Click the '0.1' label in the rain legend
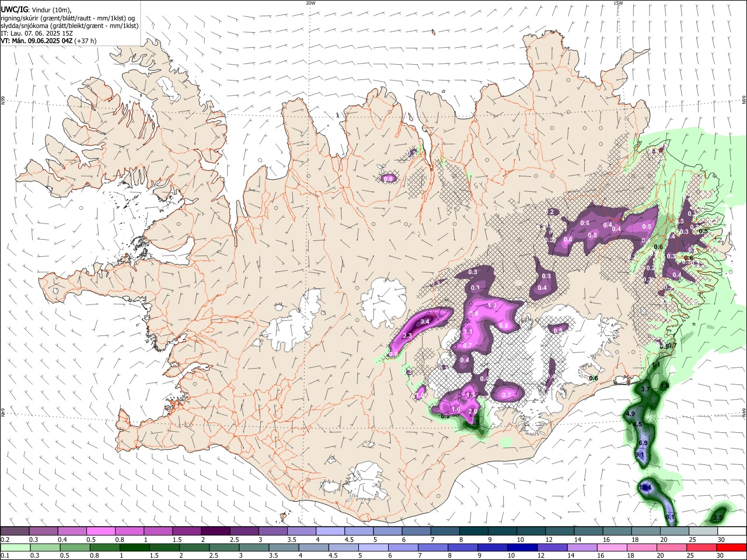This screenshot has height=560, width=747. (x=5, y=555)
